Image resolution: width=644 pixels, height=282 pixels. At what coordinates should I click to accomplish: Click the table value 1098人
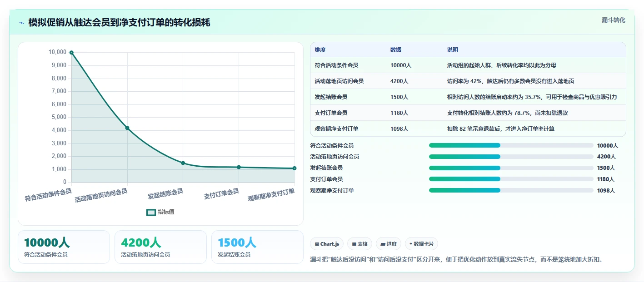(399, 129)
